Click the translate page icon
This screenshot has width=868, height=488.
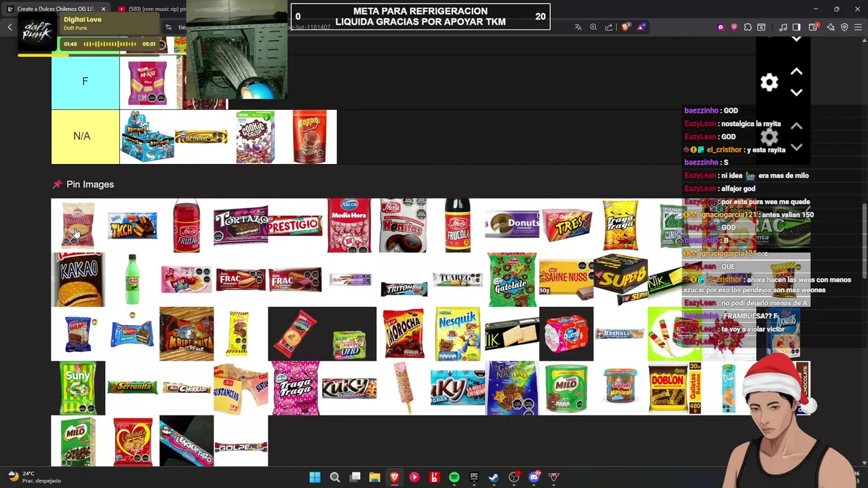tap(578, 27)
